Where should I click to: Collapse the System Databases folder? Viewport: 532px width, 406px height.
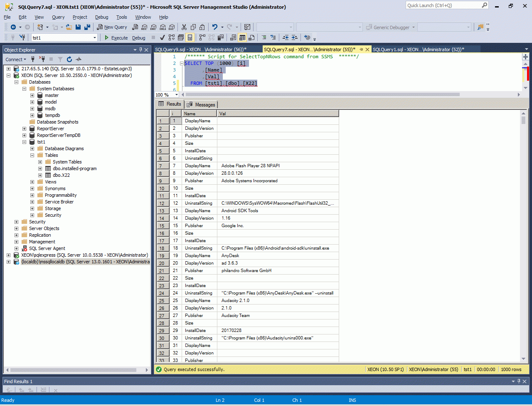pos(24,89)
